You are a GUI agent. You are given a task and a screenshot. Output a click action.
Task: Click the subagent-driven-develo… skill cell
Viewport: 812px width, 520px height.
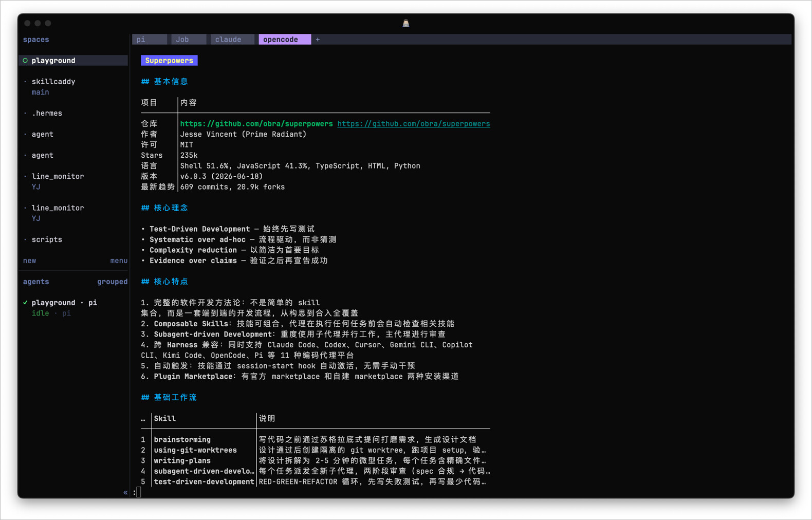click(204, 471)
